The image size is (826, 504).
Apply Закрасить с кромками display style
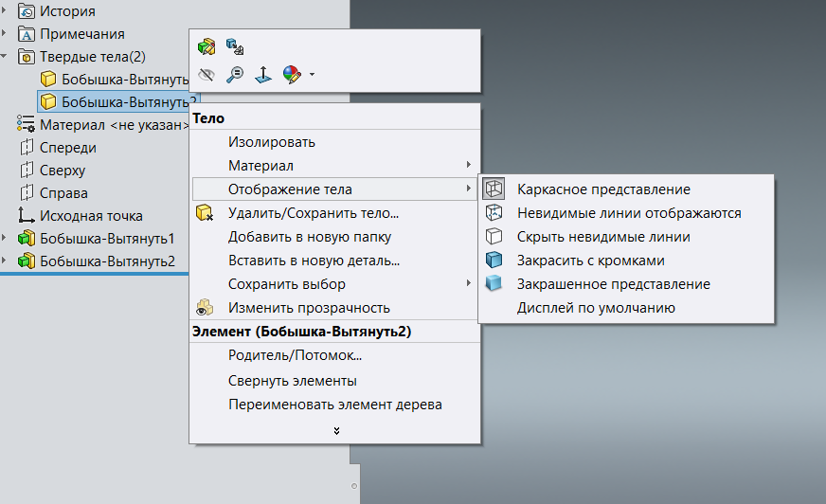[590, 260]
